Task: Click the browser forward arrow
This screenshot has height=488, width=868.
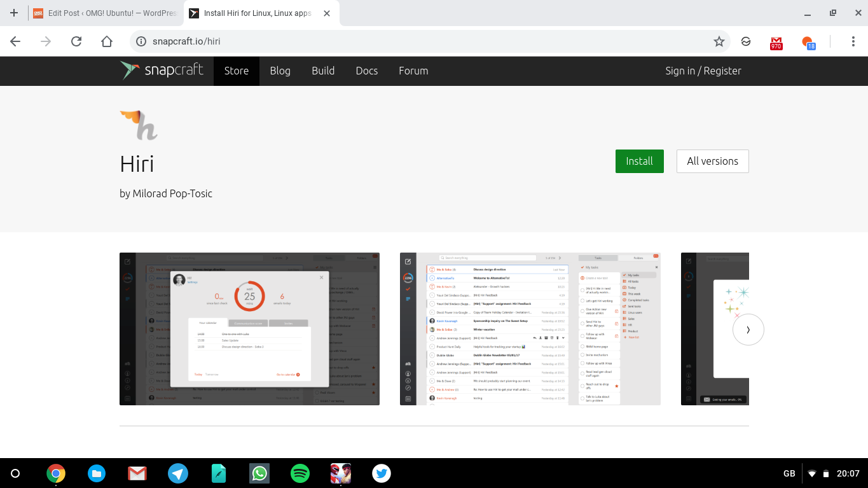Action: click(x=46, y=41)
